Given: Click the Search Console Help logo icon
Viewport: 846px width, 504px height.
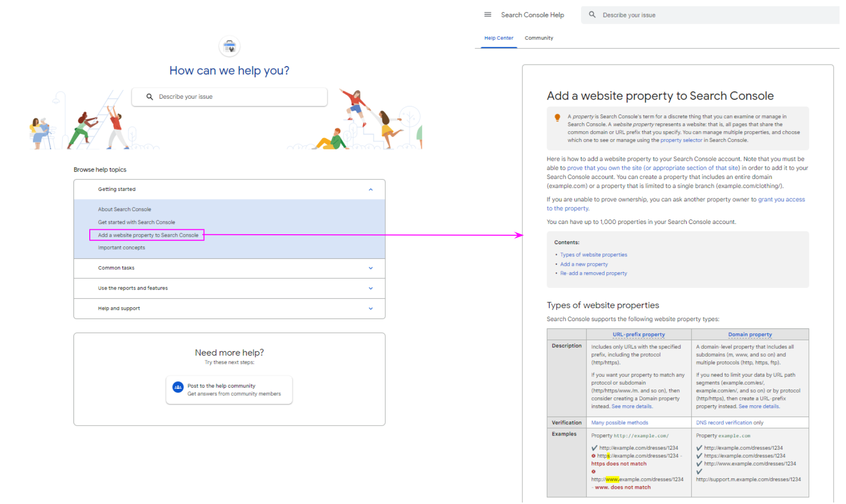Looking at the screenshot, I should (229, 47).
